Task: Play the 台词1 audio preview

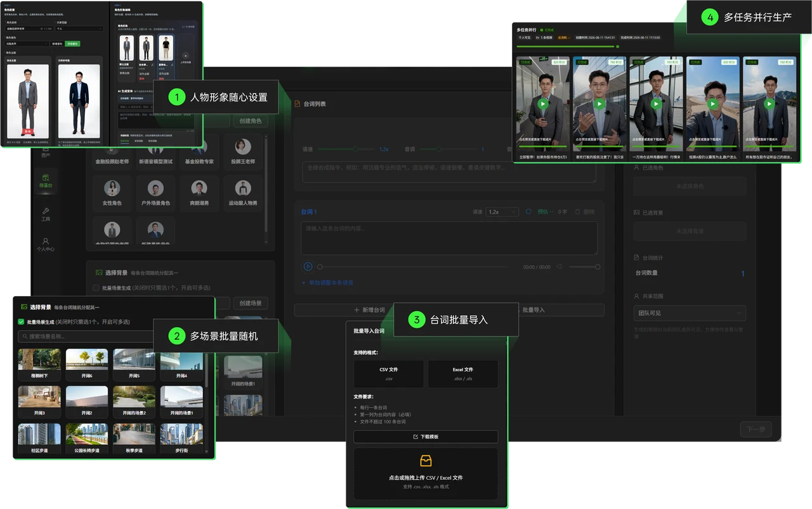Action: pyautogui.click(x=308, y=267)
